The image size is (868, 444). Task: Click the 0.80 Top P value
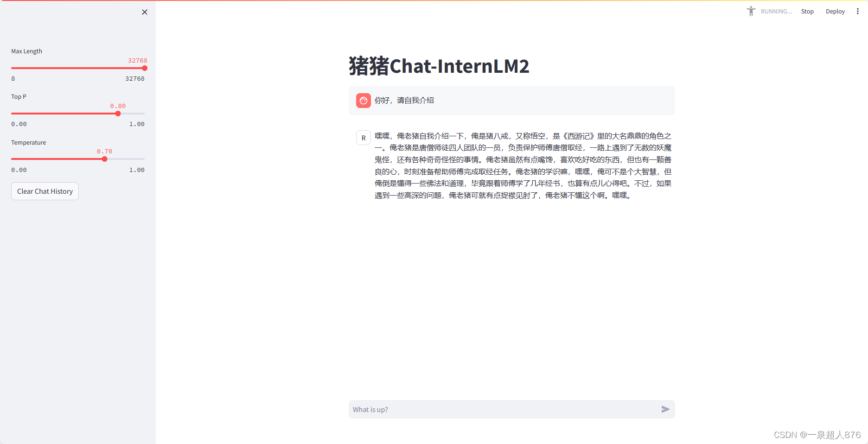pyautogui.click(x=118, y=106)
